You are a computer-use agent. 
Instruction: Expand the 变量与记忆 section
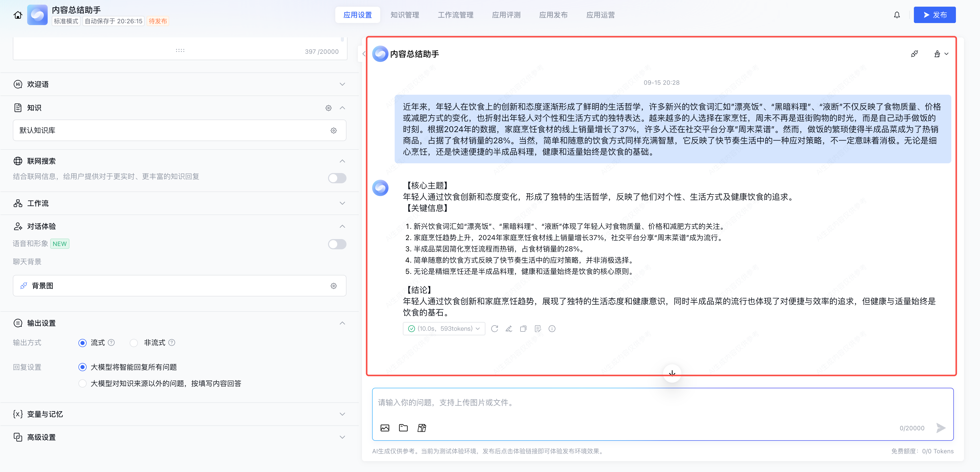342,414
